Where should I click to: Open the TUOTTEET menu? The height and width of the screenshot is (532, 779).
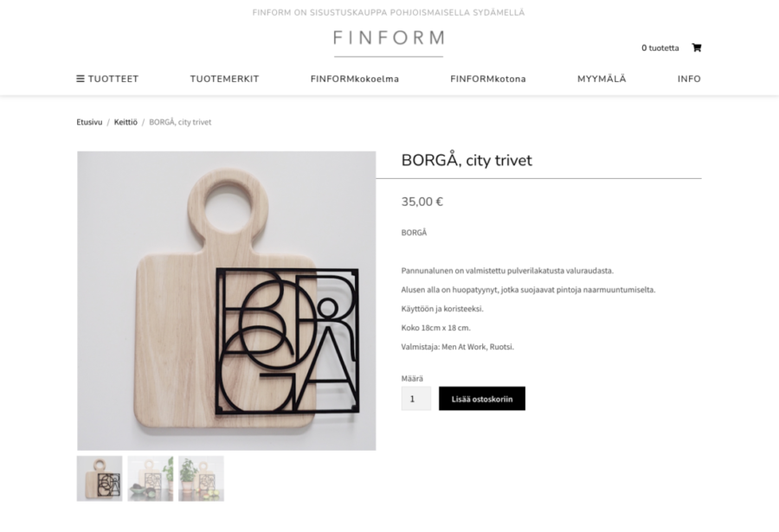(107, 79)
